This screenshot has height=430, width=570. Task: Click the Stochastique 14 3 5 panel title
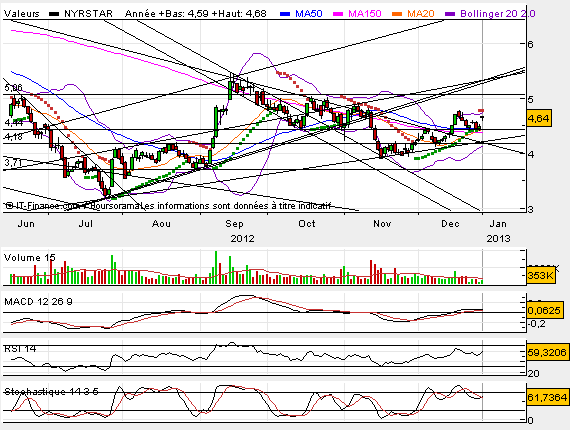(51, 391)
